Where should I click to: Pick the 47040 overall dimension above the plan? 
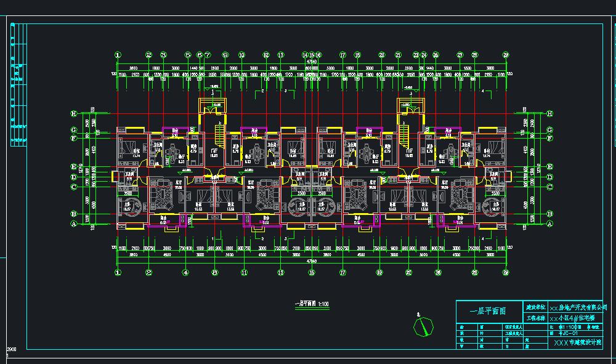pyautogui.click(x=311, y=62)
